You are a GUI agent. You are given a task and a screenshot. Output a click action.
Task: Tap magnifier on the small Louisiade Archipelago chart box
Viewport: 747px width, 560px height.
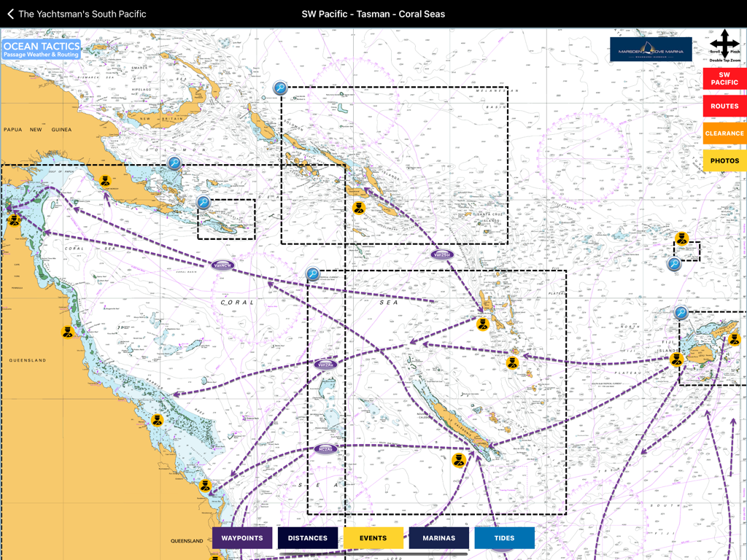204,203
